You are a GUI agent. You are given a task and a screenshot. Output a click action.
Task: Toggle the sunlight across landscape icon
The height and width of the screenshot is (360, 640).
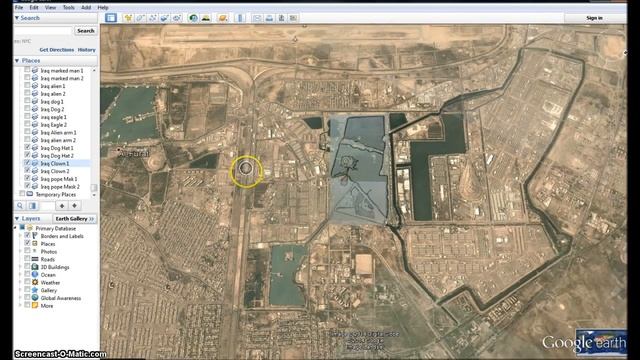point(206,18)
